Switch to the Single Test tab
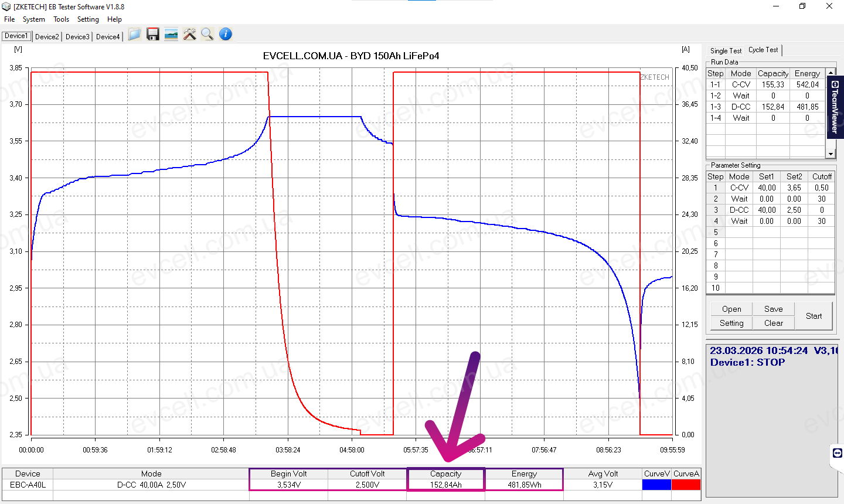This screenshot has height=504, width=844. point(726,51)
